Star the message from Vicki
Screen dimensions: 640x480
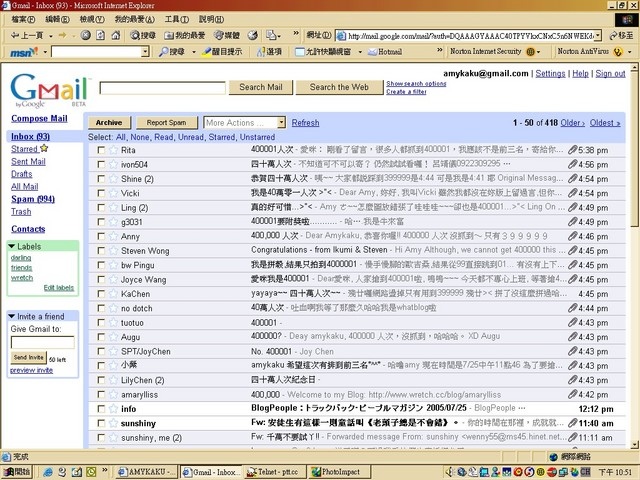click(x=113, y=193)
